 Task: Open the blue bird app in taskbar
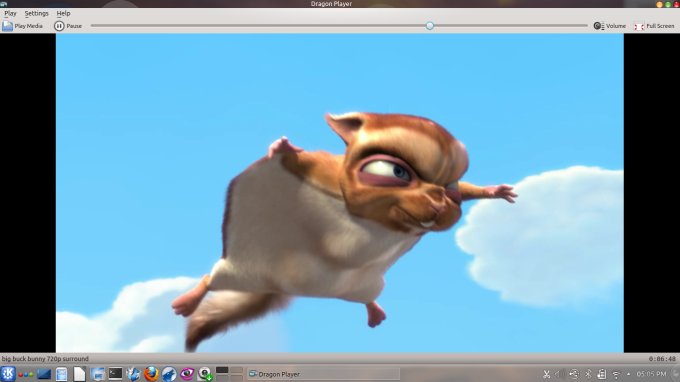coord(133,374)
